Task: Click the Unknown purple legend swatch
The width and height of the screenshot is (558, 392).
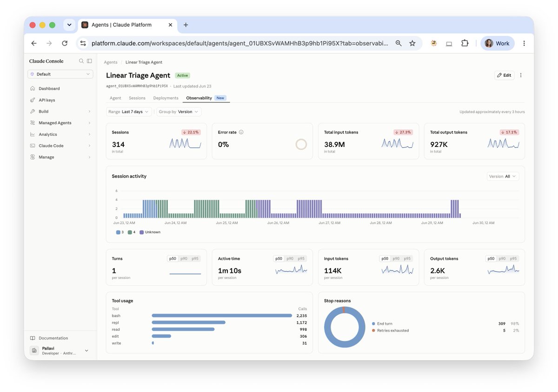Action: click(141, 232)
